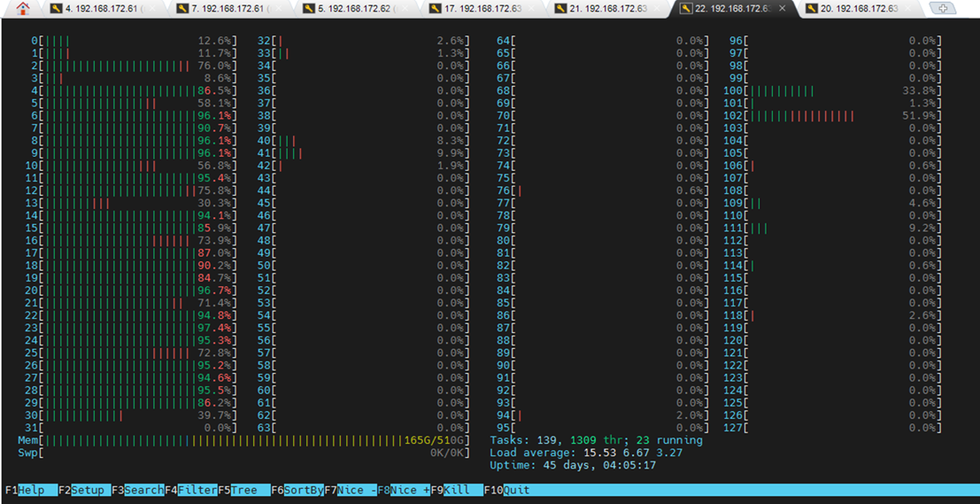This screenshot has height=504, width=980.
Task: Click CPU 20 value 96.7%
Action: pos(214,291)
